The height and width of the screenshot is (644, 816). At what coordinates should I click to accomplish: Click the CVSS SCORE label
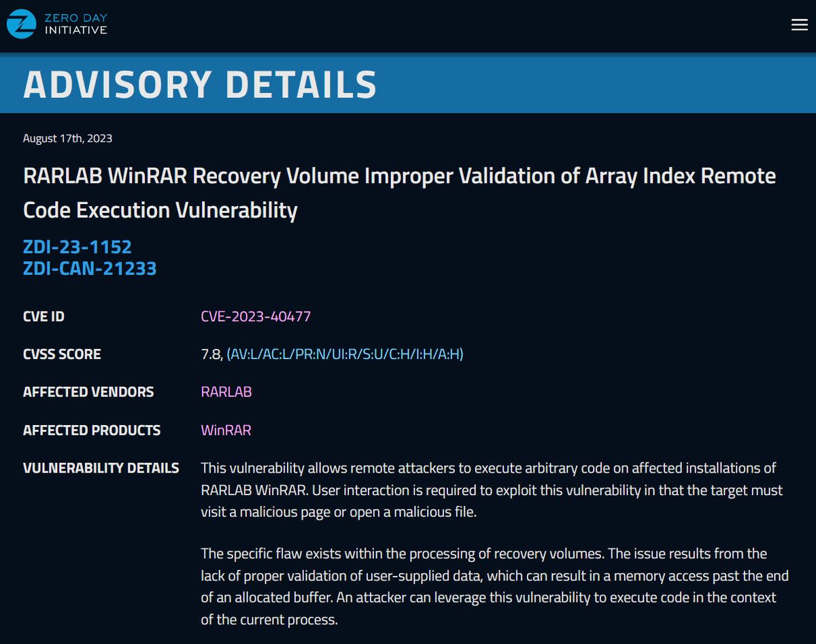(x=62, y=354)
